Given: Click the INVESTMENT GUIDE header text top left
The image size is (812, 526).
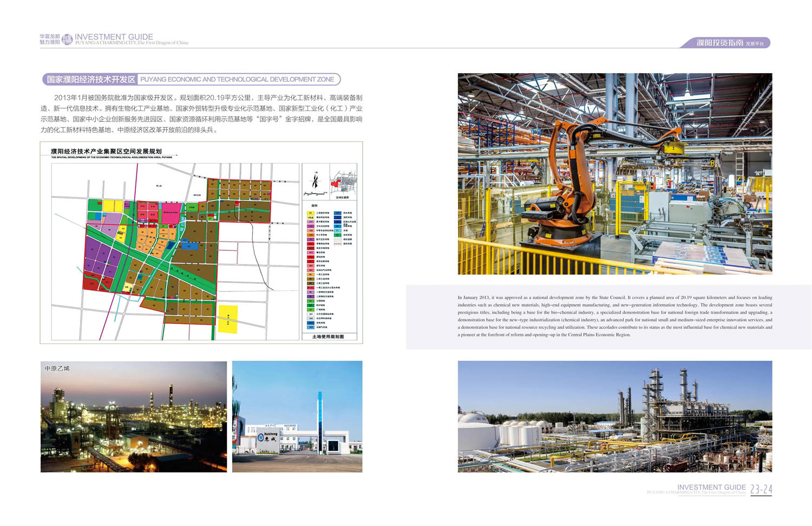Looking at the screenshot, I should 114,37.
